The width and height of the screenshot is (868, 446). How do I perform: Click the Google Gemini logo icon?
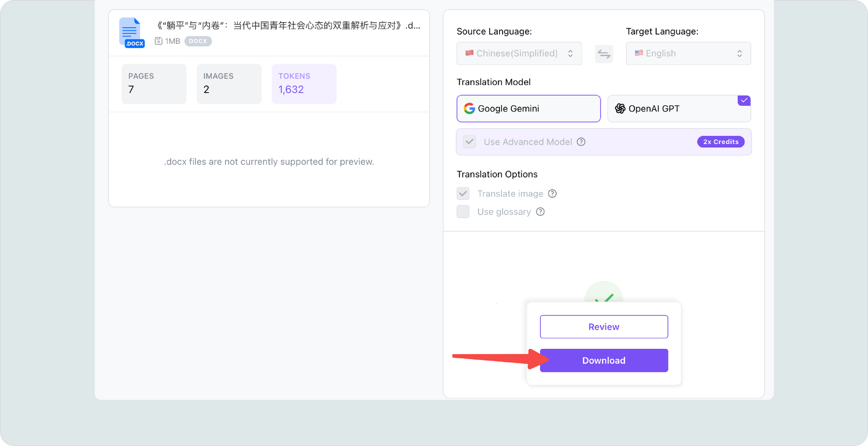(469, 108)
